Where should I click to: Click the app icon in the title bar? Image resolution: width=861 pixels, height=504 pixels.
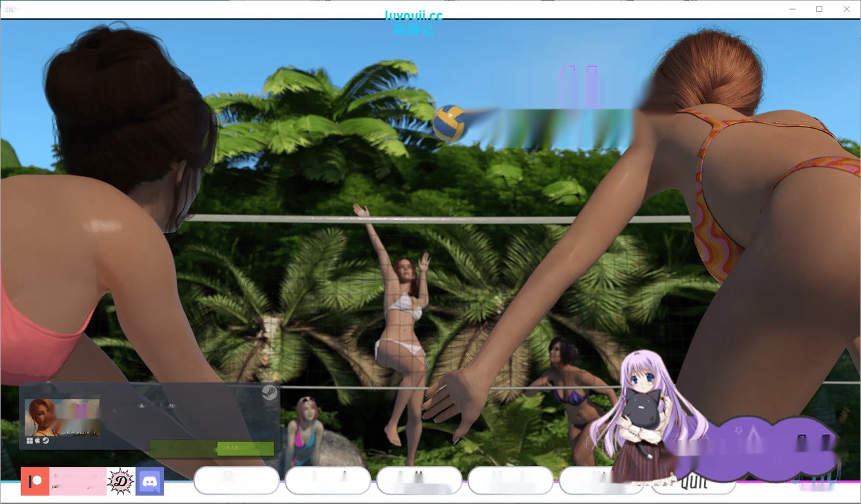click(x=9, y=9)
